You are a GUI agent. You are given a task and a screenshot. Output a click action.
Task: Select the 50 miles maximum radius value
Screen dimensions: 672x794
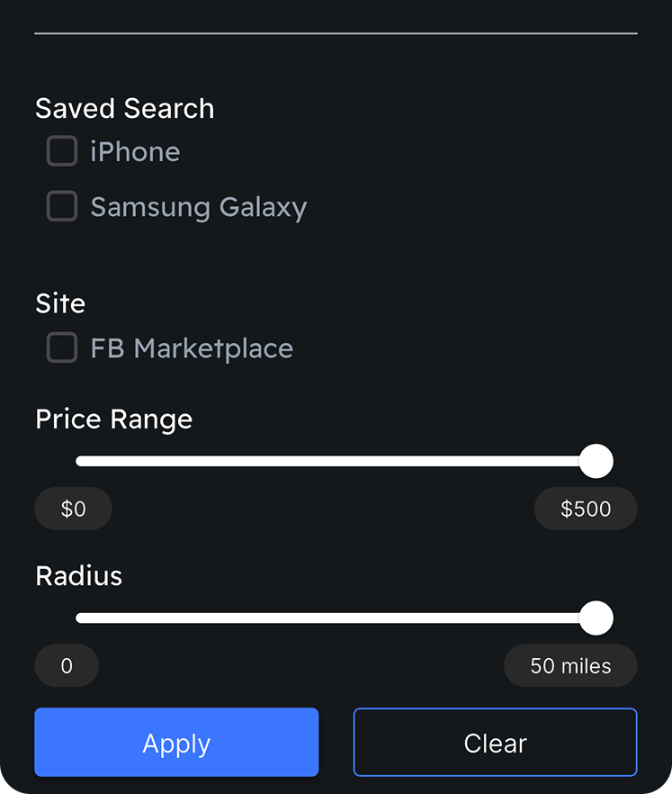[x=570, y=666]
